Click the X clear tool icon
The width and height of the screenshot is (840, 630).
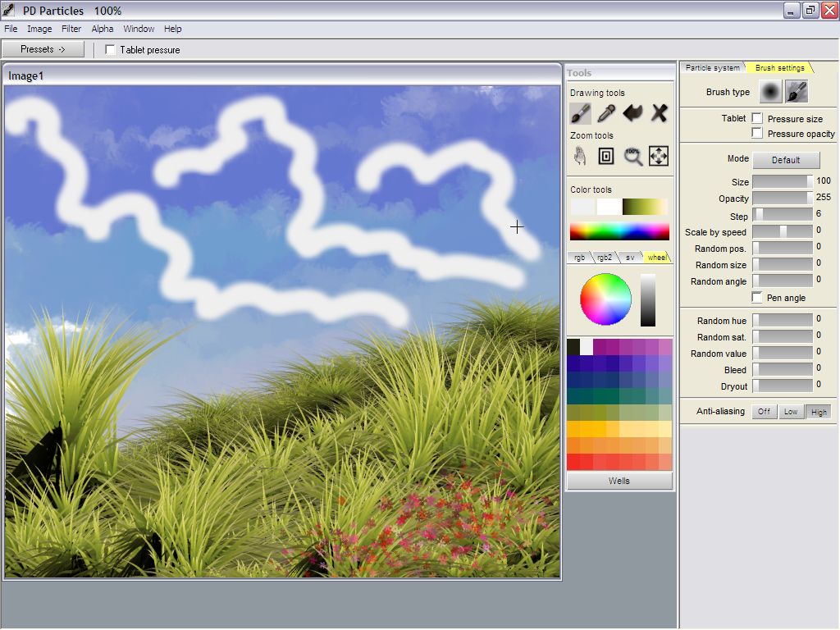coord(659,113)
